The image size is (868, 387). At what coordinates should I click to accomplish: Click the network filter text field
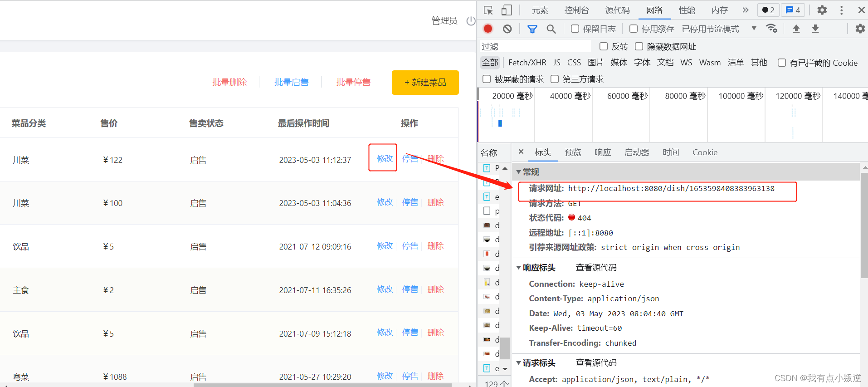[535, 46]
